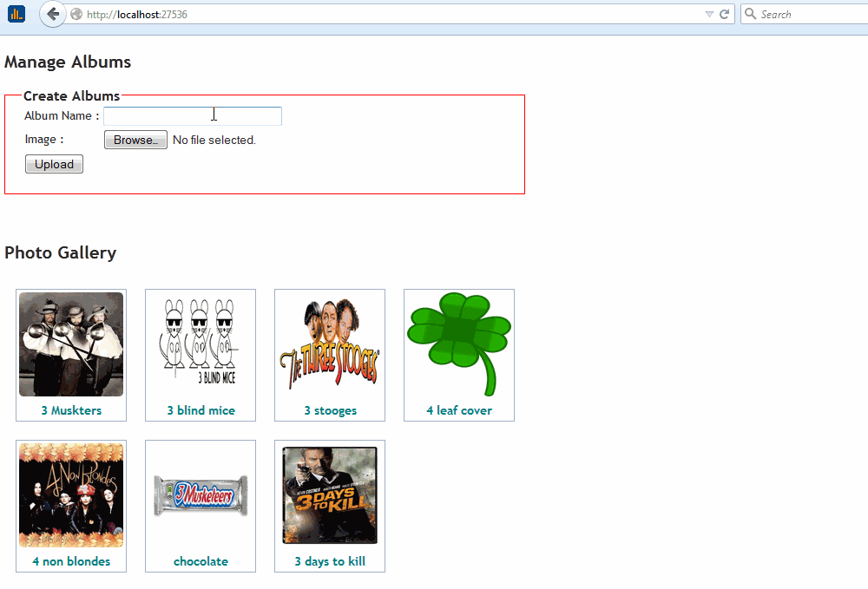The height and width of the screenshot is (589, 868).
Task: Click the 'Album Name :' label
Action: coord(62,115)
